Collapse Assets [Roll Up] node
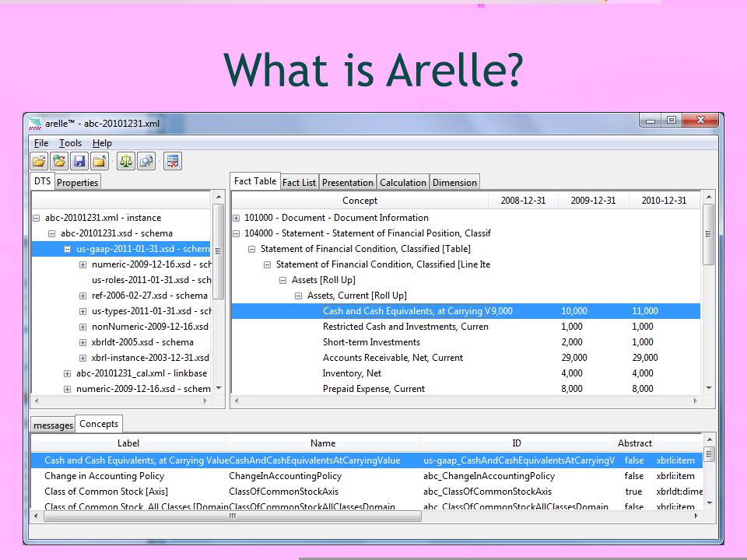 tap(283, 280)
